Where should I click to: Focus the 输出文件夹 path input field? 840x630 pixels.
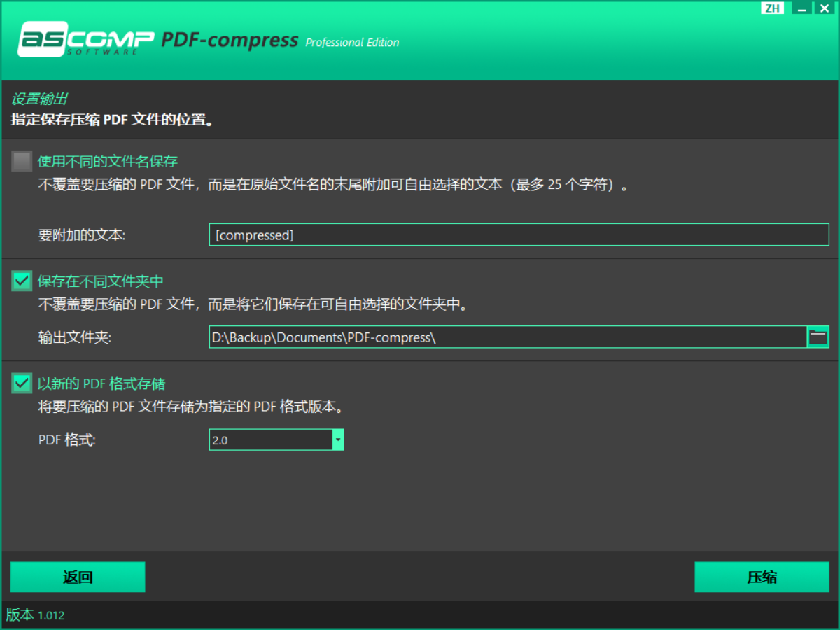point(507,337)
